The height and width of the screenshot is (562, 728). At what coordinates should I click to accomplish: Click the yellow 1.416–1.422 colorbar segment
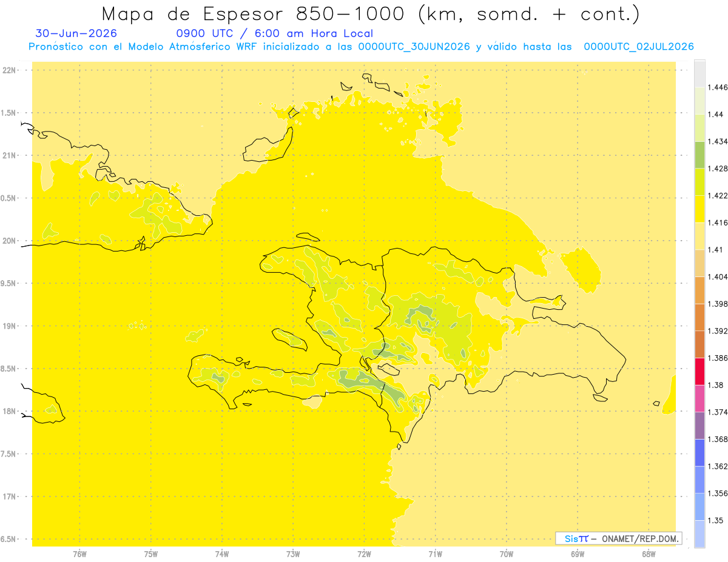699,209
